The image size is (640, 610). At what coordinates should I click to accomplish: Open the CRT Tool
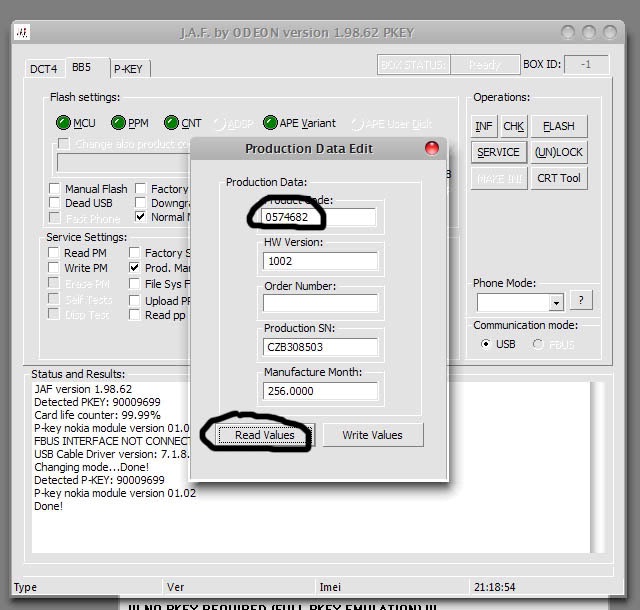[x=559, y=178]
